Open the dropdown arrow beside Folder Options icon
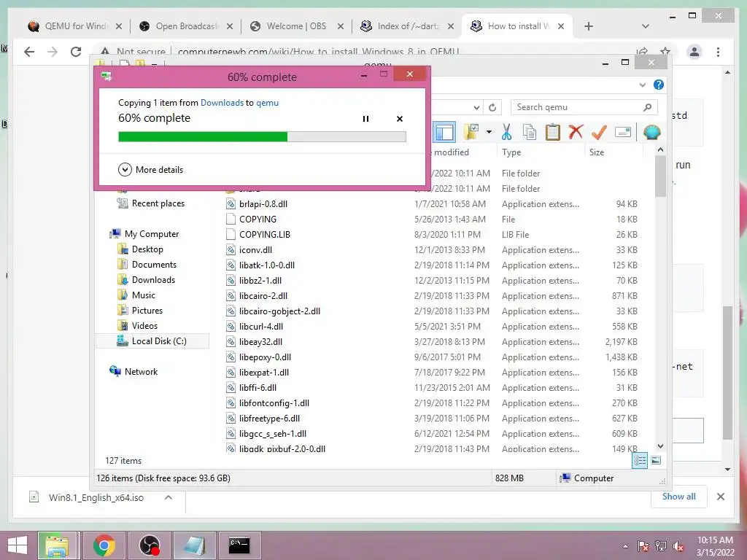 (x=489, y=132)
